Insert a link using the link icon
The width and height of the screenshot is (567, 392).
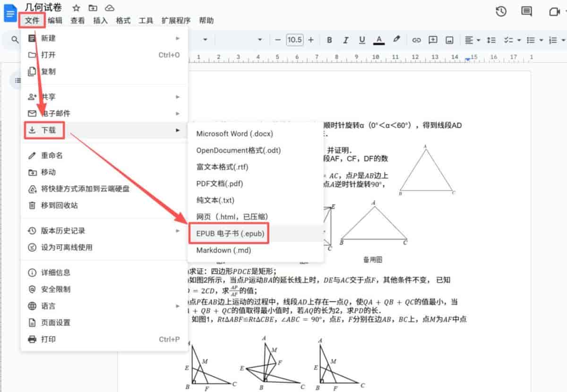click(416, 40)
